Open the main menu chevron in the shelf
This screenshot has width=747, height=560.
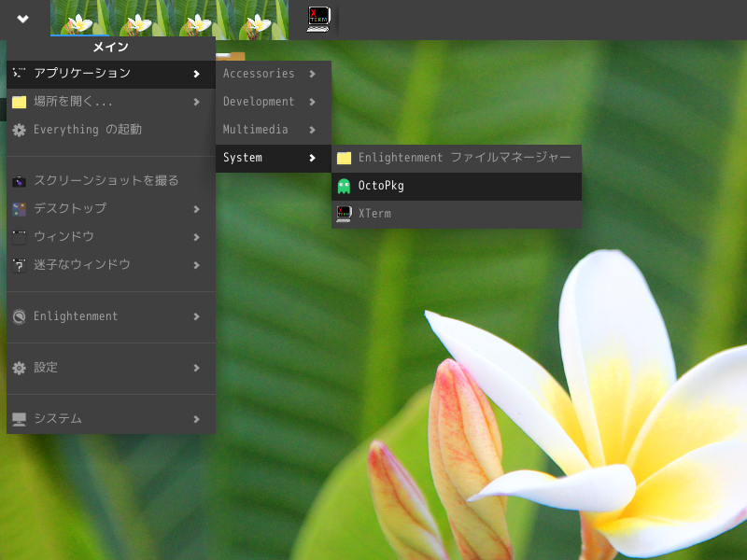(22, 19)
